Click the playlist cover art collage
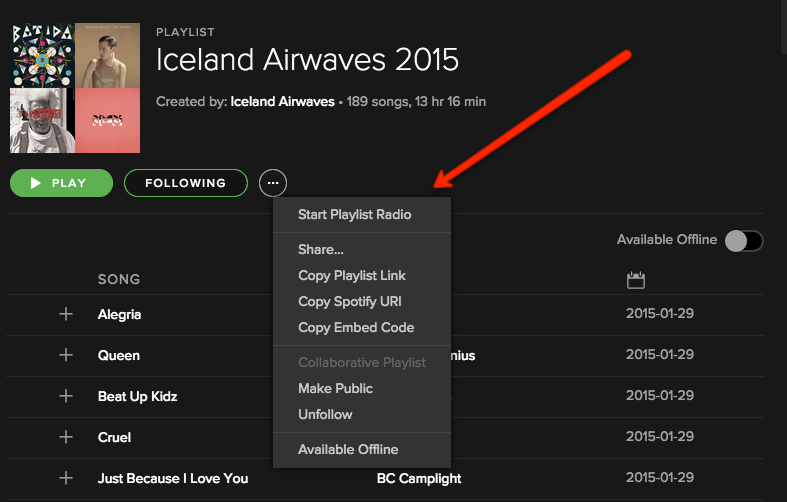 [x=75, y=88]
